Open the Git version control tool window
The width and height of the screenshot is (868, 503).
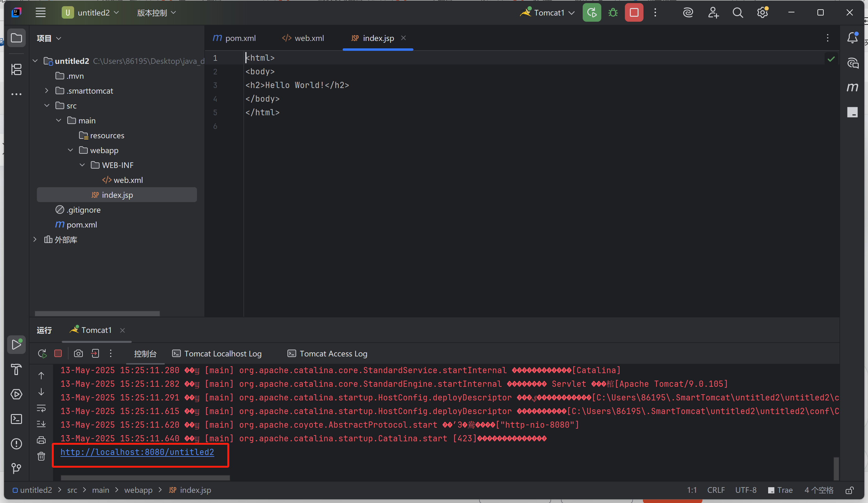[16, 468]
